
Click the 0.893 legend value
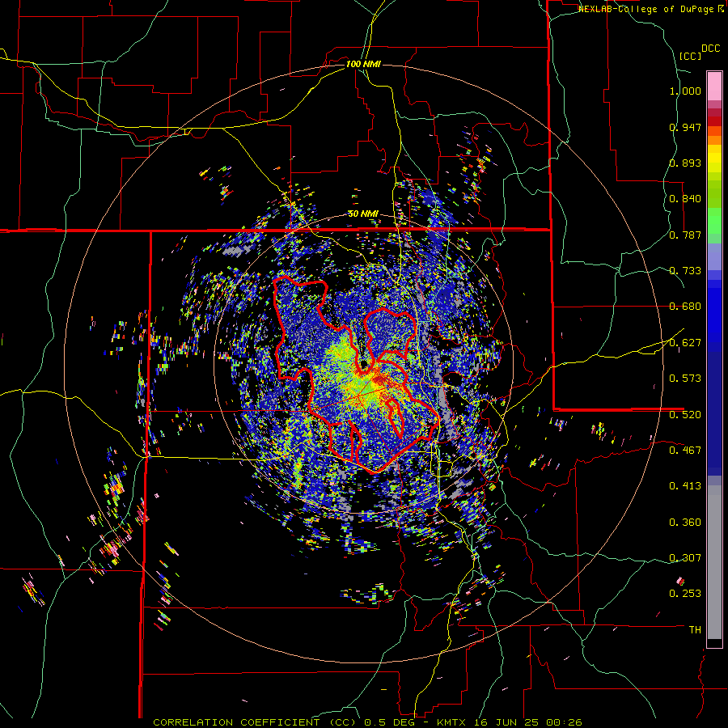pyautogui.click(x=685, y=163)
